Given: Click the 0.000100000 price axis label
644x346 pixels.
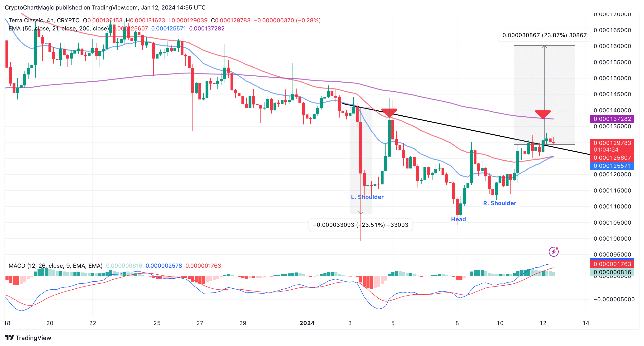Looking at the screenshot, I should coord(612,239).
